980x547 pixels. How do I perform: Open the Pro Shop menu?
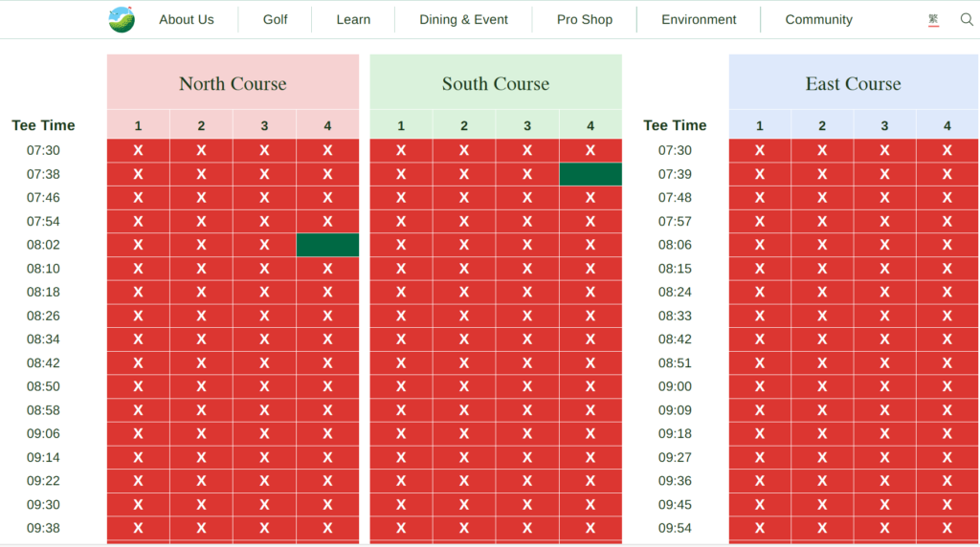click(584, 19)
